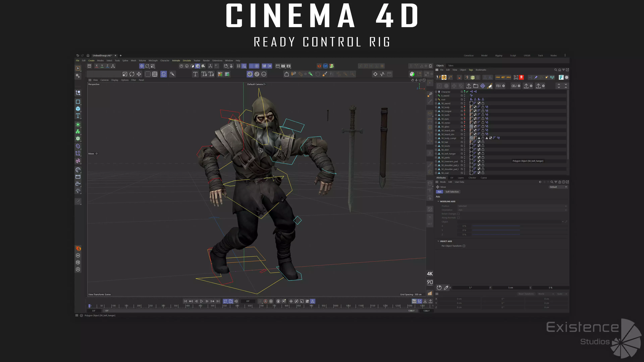This screenshot has height=362, width=644.
Task: Open the Character menu
Action: coord(165,61)
